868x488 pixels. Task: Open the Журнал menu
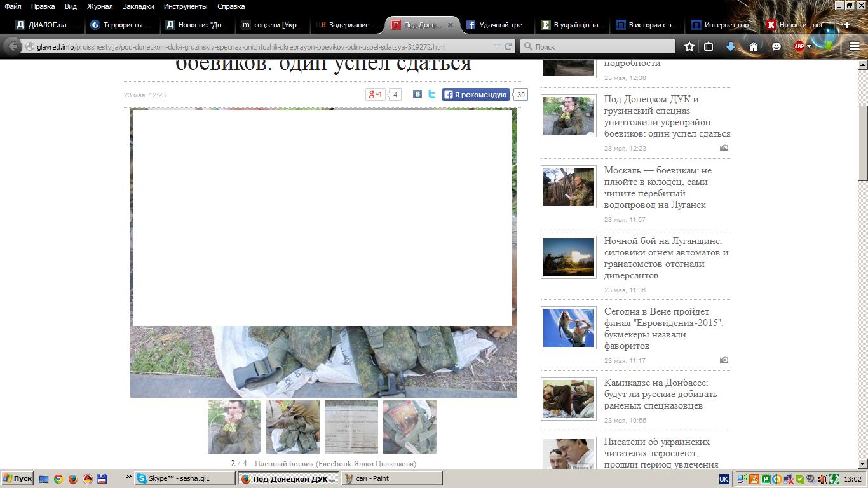click(x=99, y=6)
